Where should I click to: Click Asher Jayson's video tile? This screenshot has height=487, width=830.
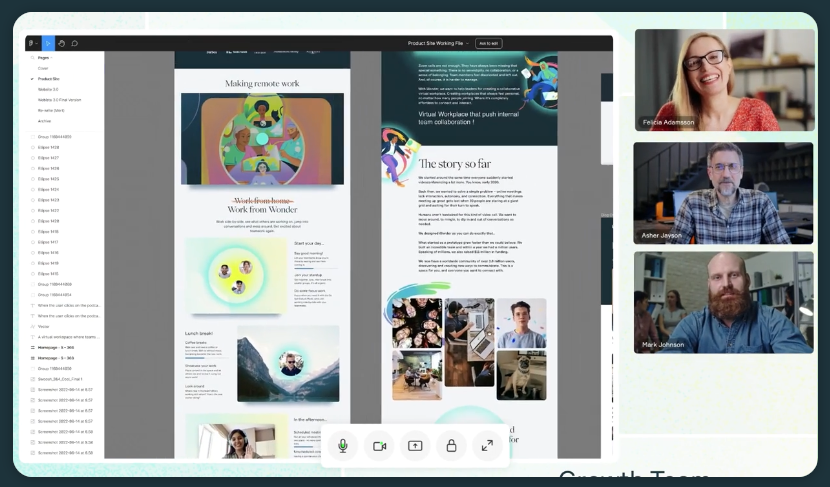(x=723, y=192)
